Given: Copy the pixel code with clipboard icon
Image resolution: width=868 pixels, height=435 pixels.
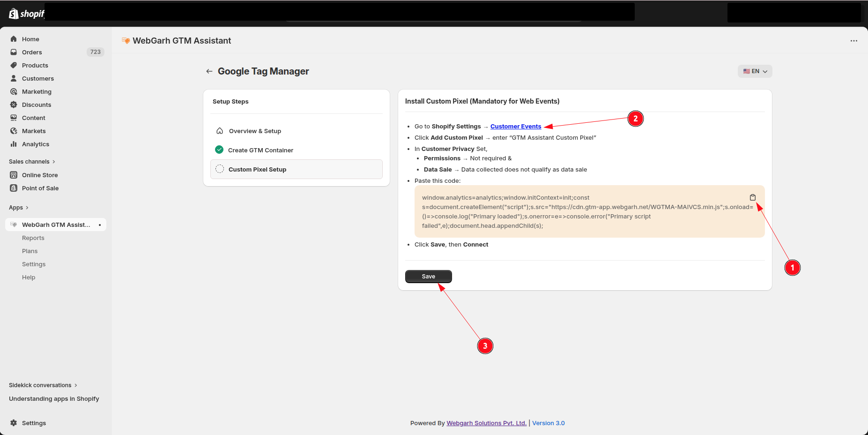Looking at the screenshot, I should tap(752, 197).
